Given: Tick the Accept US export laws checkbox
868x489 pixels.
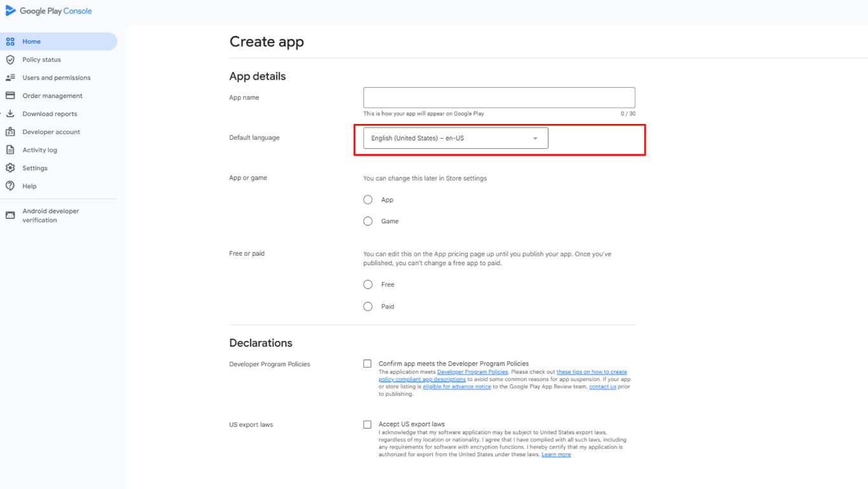Looking at the screenshot, I should coord(367,424).
